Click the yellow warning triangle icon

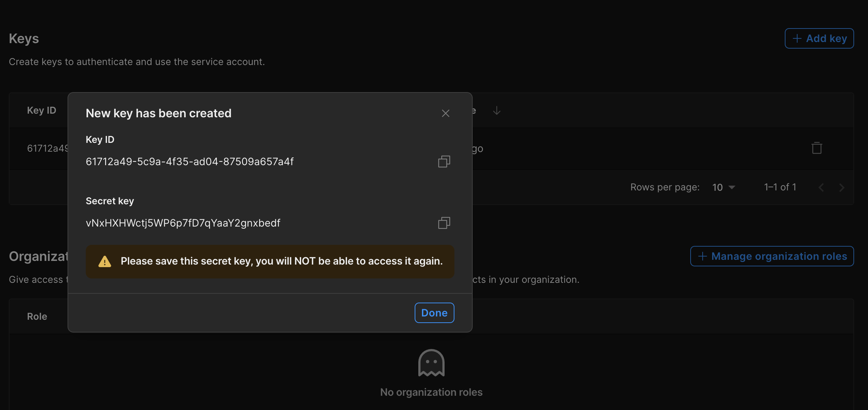[x=105, y=261]
